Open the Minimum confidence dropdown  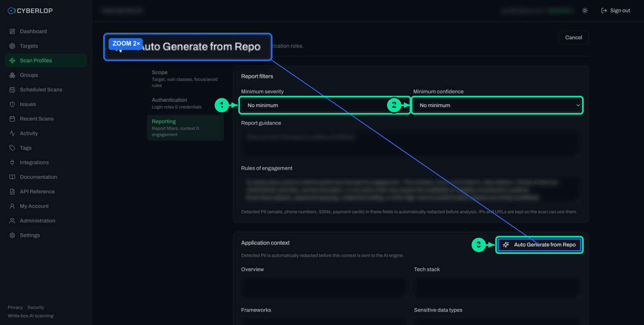coord(497,105)
